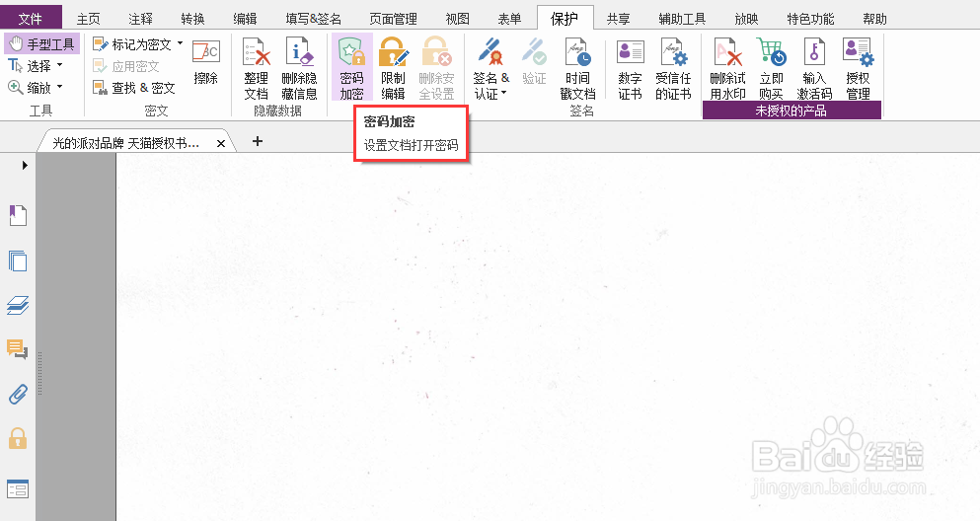
Task: Click 删除试用水印 remove trial watermark
Action: [727, 68]
